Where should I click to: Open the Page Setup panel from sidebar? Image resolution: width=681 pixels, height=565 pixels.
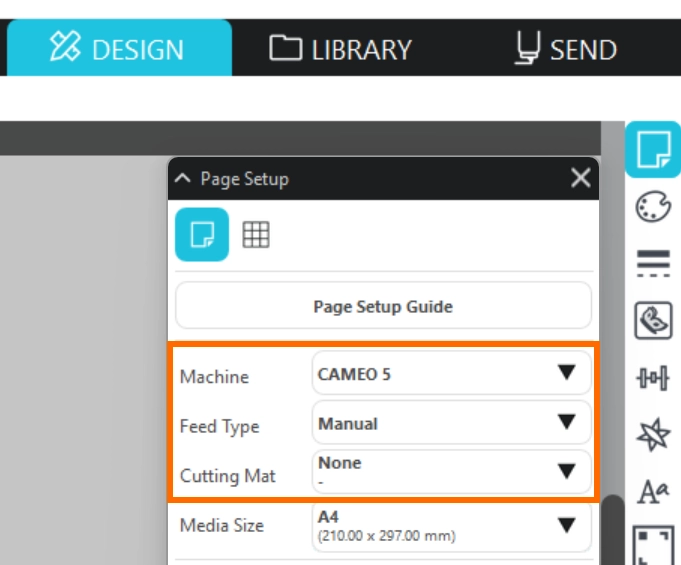pyautogui.click(x=653, y=150)
